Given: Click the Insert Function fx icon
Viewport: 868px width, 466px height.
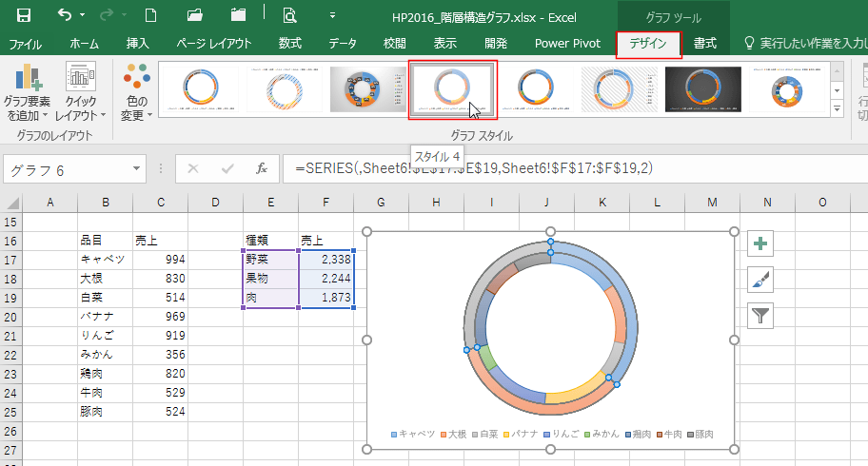Looking at the screenshot, I should (262, 168).
